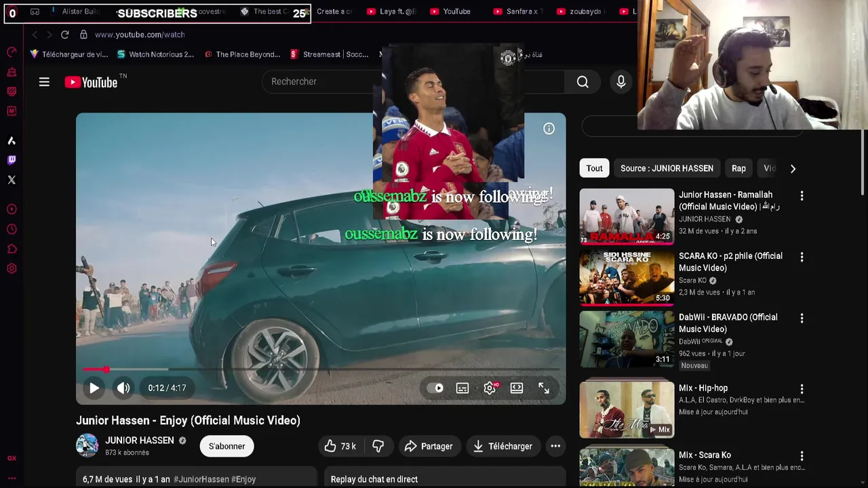Open the YouTube hamburger guide menu
The width and height of the screenshot is (868, 488).
click(x=44, y=82)
